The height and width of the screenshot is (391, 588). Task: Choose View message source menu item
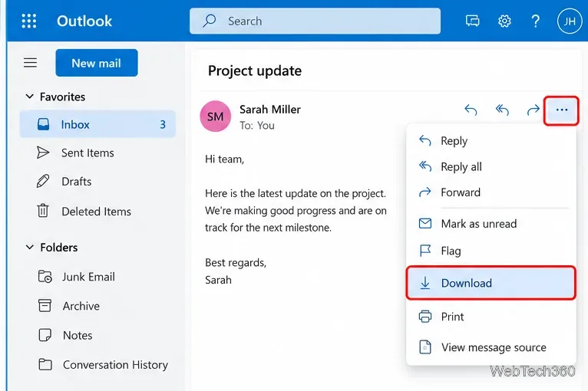coord(491,347)
